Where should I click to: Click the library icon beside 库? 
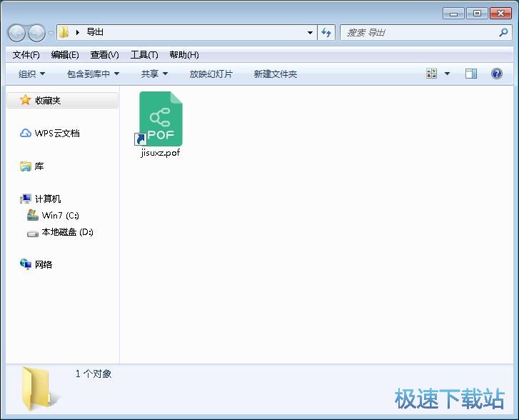coord(26,166)
